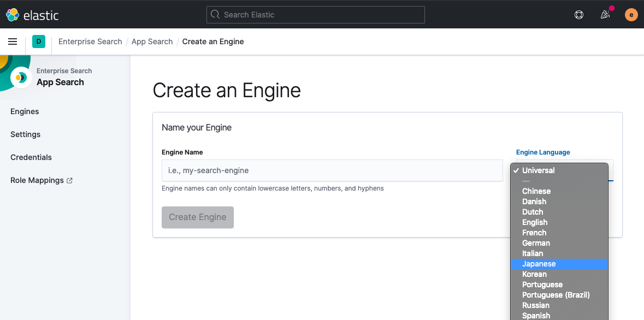Image resolution: width=644 pixels, height=320 pixels.
Task: Click the Name your Engine heading
Action: (x=197, y=128)
